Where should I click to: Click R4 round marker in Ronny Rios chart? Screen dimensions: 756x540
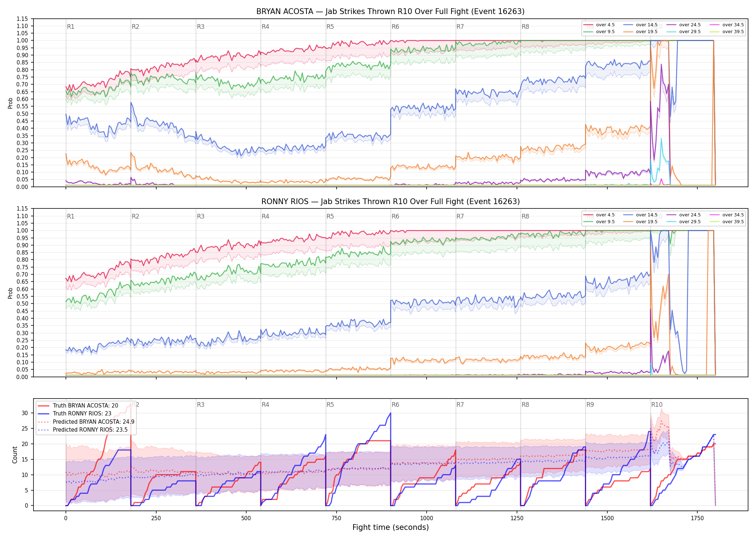tap(265, 216)
